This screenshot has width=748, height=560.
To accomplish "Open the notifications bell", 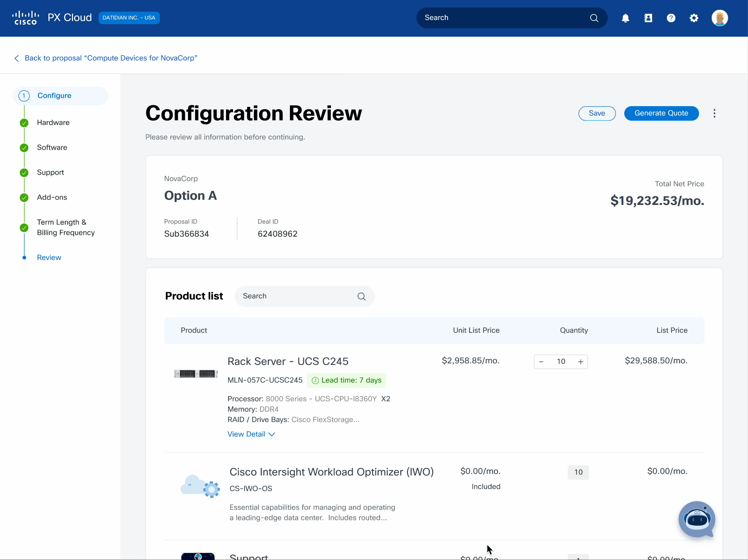I will (x=625, y=18).
